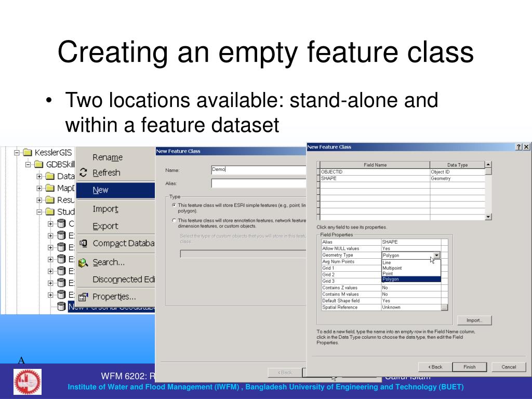Click the Geometry data type cell
The width and height of the screenshot is (532, 399).
(x=457, y=179)
